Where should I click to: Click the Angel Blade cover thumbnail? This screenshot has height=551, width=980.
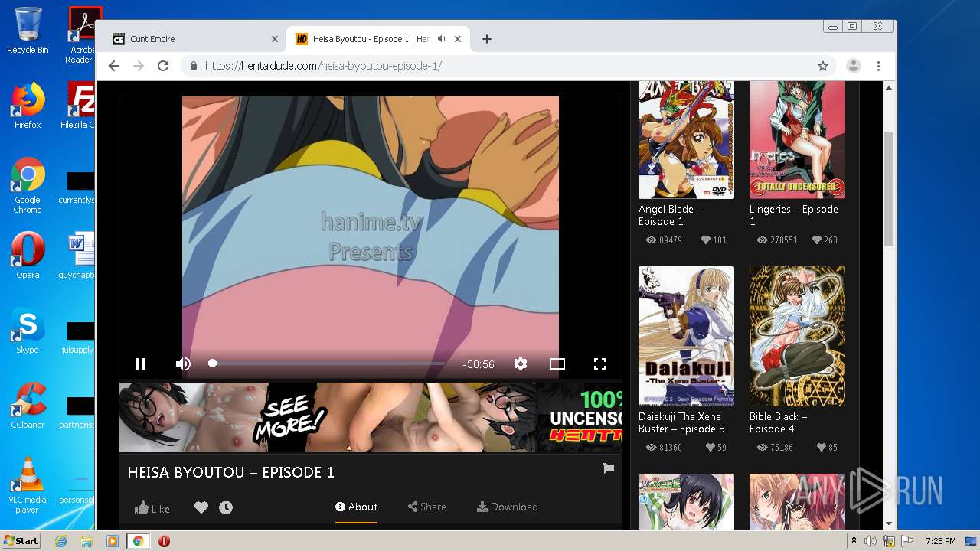point(686,139)
